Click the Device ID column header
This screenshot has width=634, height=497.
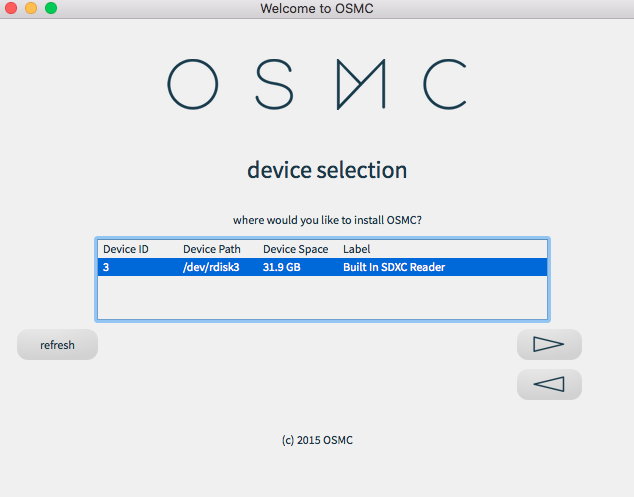(126, 249)
